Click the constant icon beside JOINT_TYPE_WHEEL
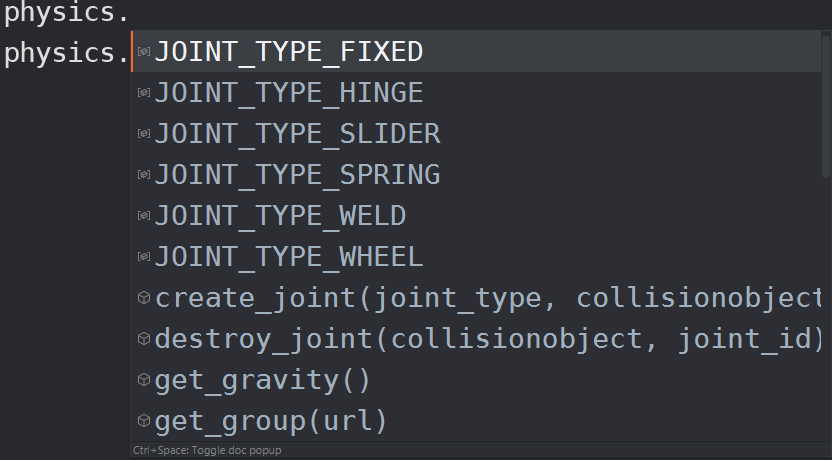Screen dimensions: 832x460 [144, 256]
